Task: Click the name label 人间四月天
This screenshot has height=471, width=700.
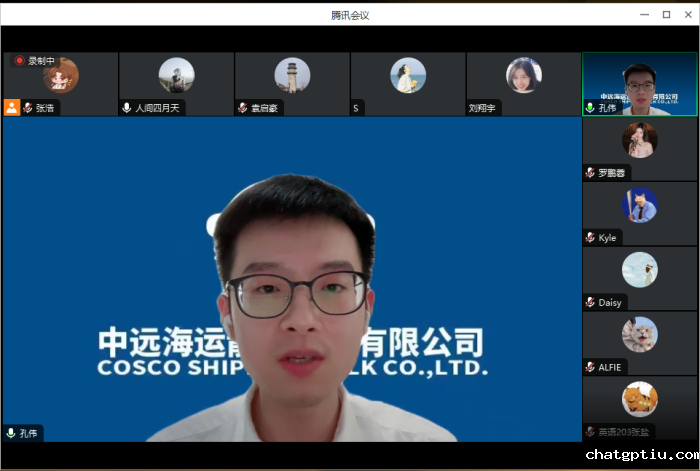Action: [158, 108]
